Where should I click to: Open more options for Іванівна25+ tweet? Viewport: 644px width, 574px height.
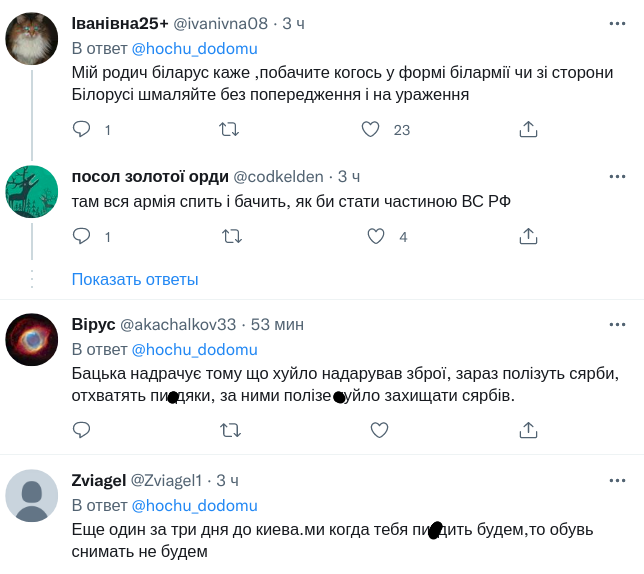(x=618, y=23)
